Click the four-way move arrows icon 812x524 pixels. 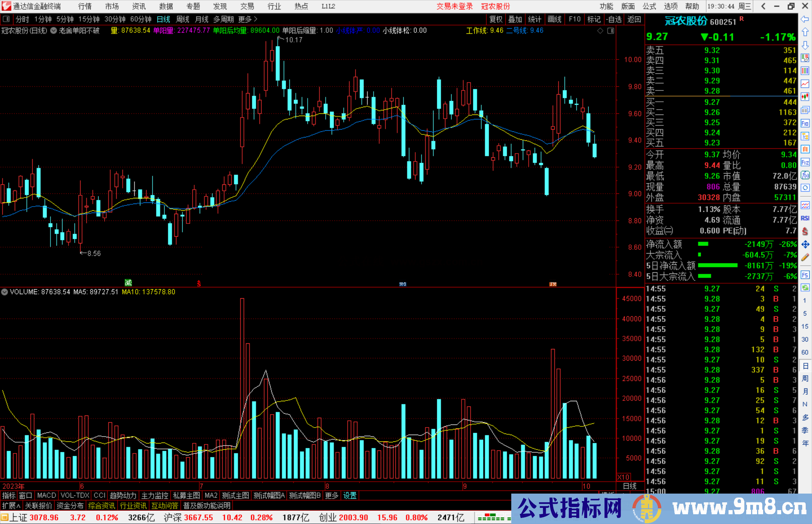pos(805,245)
